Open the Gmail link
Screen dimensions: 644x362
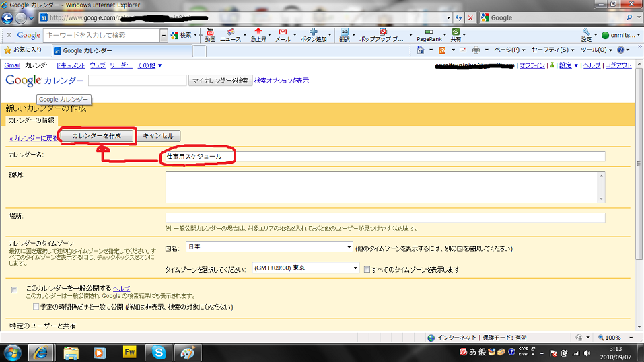(12, 65)
